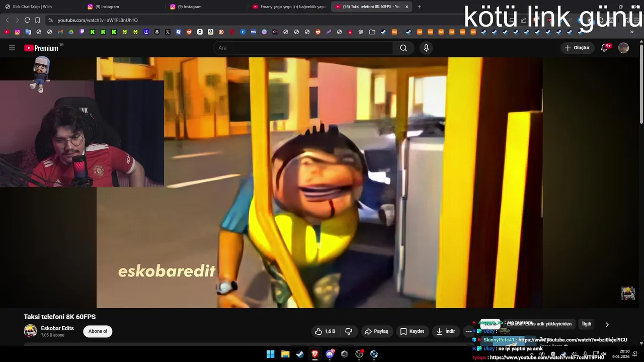Download the video with İndir
Image resolution: width=644 pixels, height=362 pixels.
446,331
